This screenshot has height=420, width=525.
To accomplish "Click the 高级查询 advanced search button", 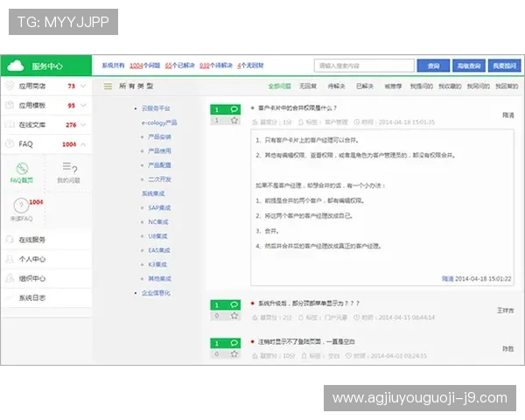I will (x=469, y=66).
